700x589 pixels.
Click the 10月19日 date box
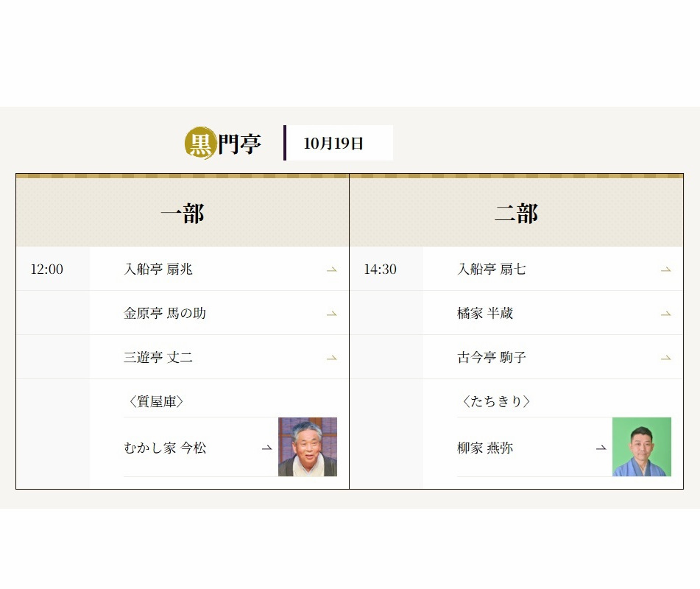tap(339, 144)
